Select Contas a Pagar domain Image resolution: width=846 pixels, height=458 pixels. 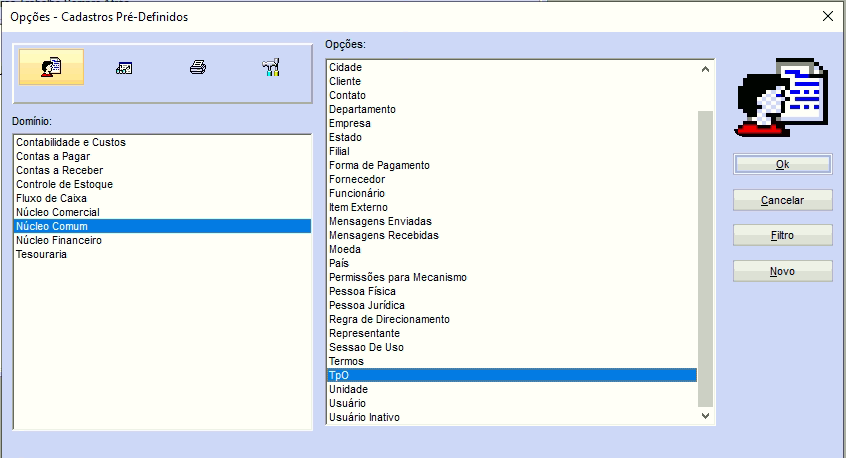point(162,156)
